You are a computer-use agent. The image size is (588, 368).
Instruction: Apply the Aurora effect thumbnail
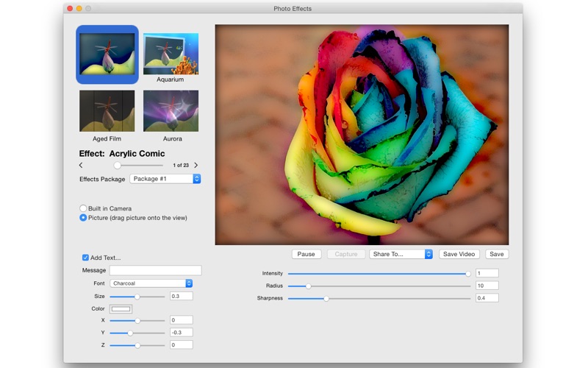pos(171,111)
